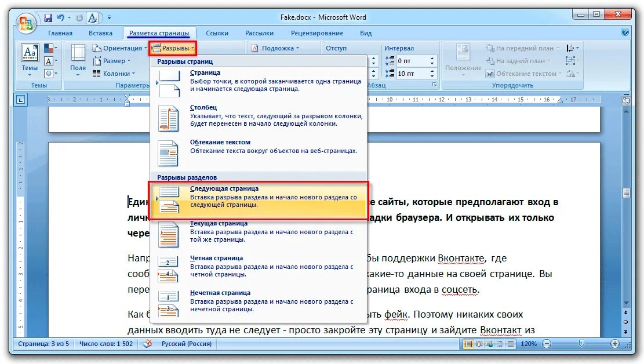Click the rotate objects icon
Image resolution: width=644 pixels, height=364 pixels.
click(572, 74)
